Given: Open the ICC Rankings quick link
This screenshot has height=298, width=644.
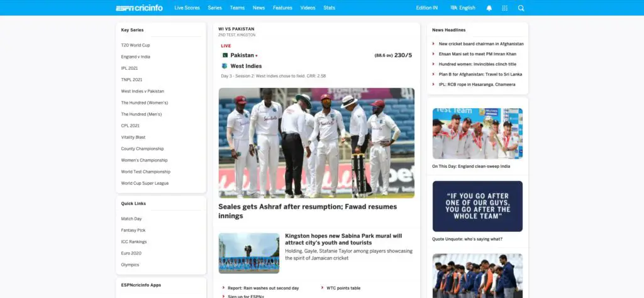Looking at the screenshot, I should coord(134,242).
